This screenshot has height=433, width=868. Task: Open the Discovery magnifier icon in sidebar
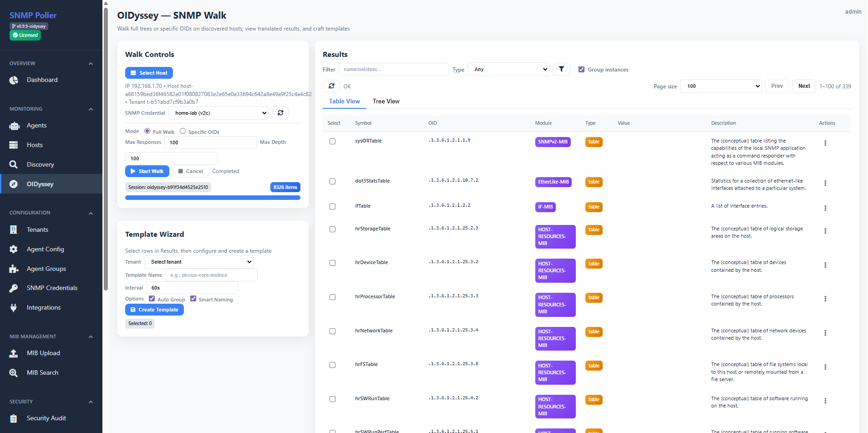click(14, 164)
